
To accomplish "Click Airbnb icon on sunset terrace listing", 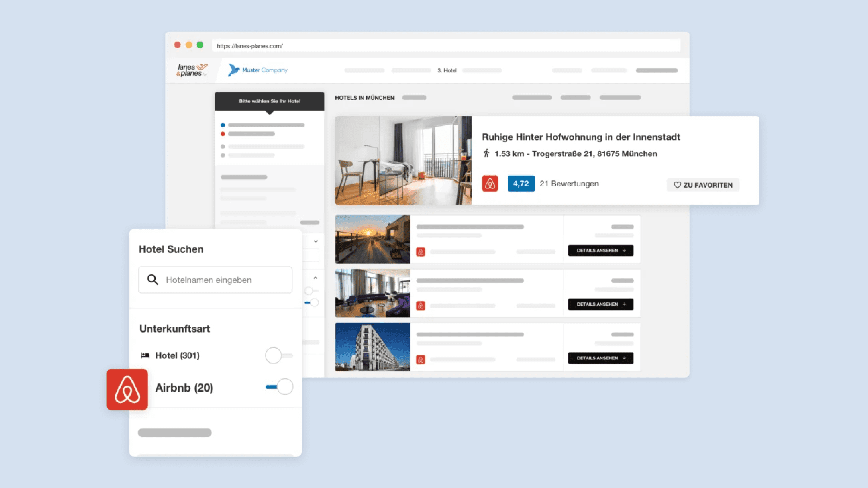I will pos(420,252).
